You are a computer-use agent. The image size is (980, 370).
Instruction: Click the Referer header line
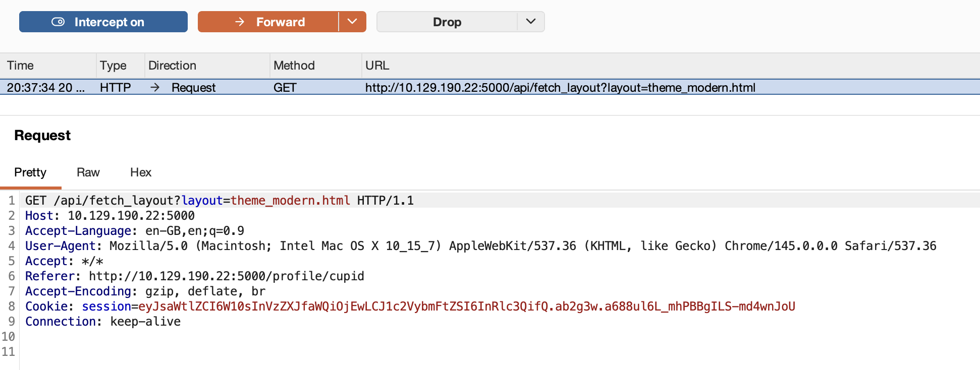click(x=194, y=276)
